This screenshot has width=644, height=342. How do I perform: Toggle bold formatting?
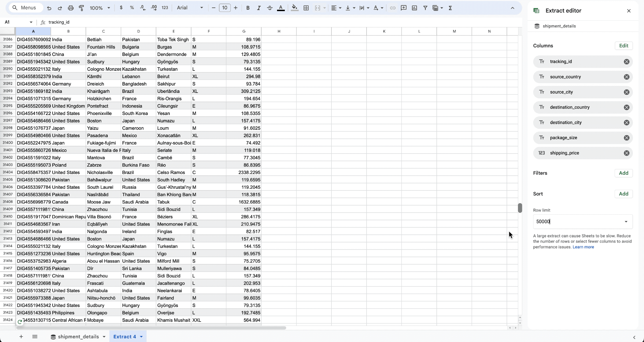tap(248, 8)
